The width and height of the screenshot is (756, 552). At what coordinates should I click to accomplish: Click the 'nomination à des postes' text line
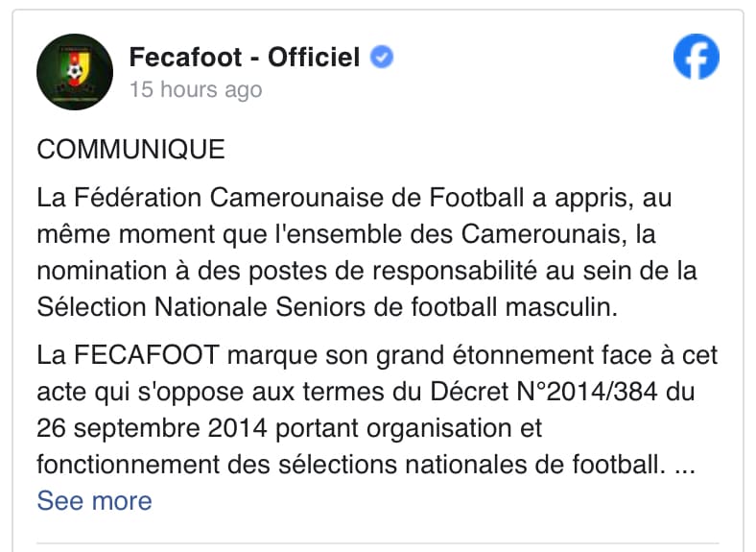click(x=366, y=271)
